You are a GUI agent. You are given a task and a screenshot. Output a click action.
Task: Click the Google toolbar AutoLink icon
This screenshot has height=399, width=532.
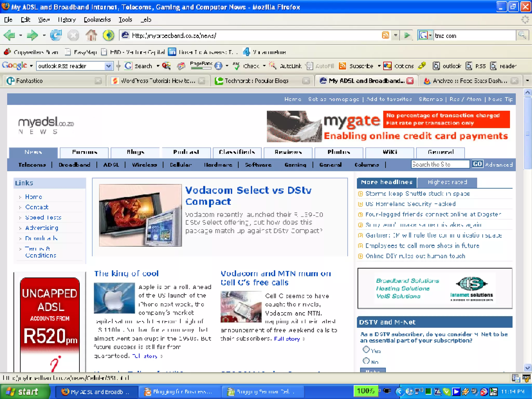pyautogui.click(x=272, y=66)
